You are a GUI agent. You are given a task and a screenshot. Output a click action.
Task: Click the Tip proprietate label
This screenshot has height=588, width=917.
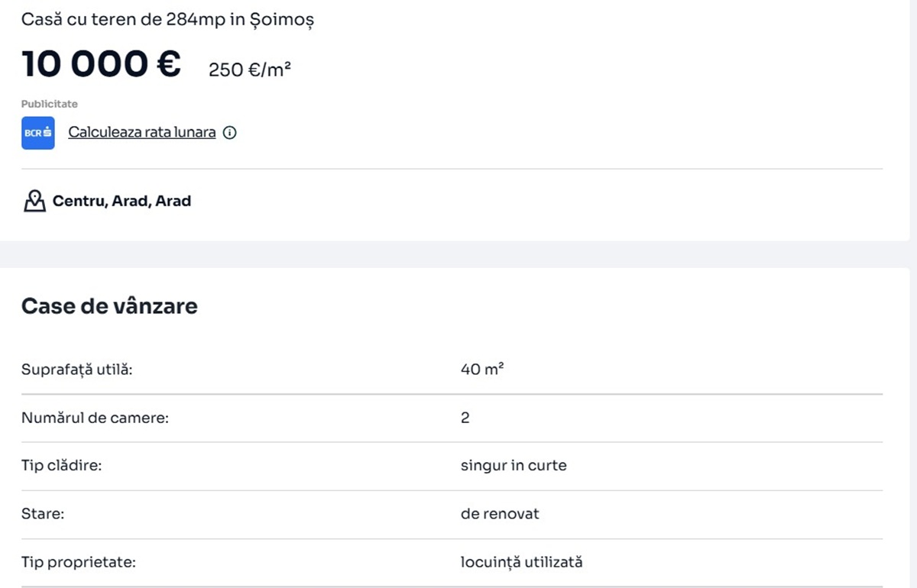(x=79, y=563)
